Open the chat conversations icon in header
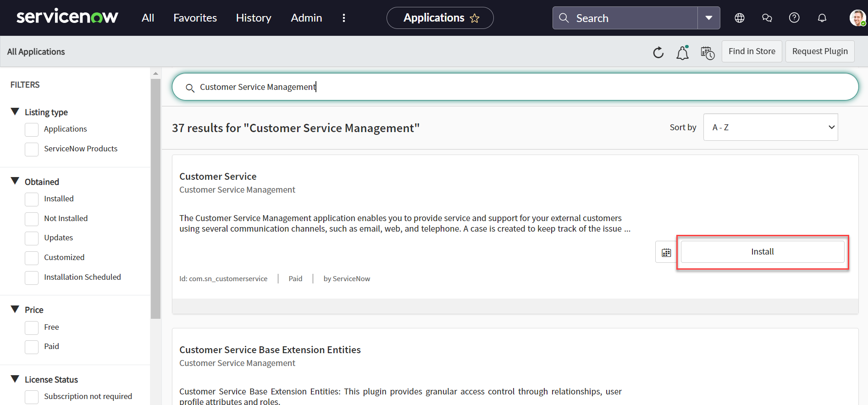This screenshot has height=405, width=868. (767, 18)
